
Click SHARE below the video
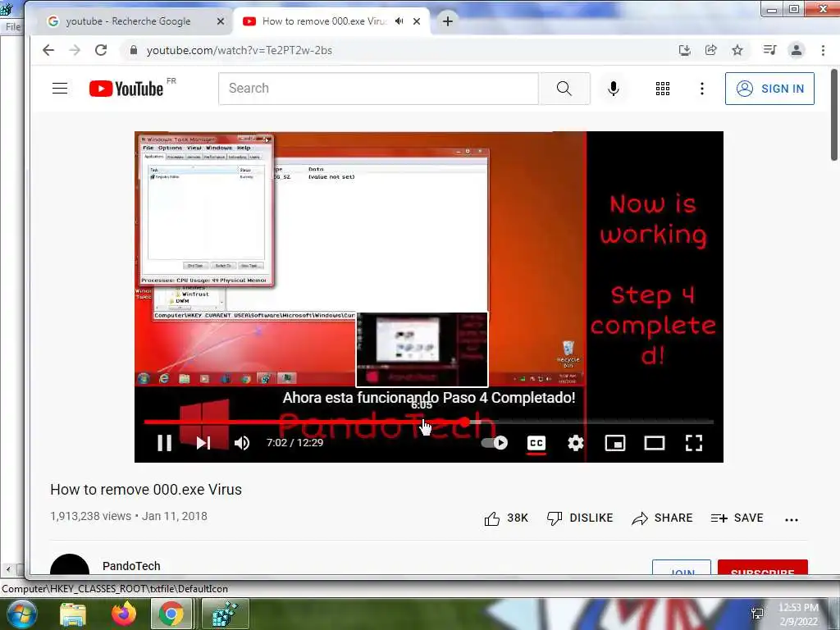coord(662,518)
